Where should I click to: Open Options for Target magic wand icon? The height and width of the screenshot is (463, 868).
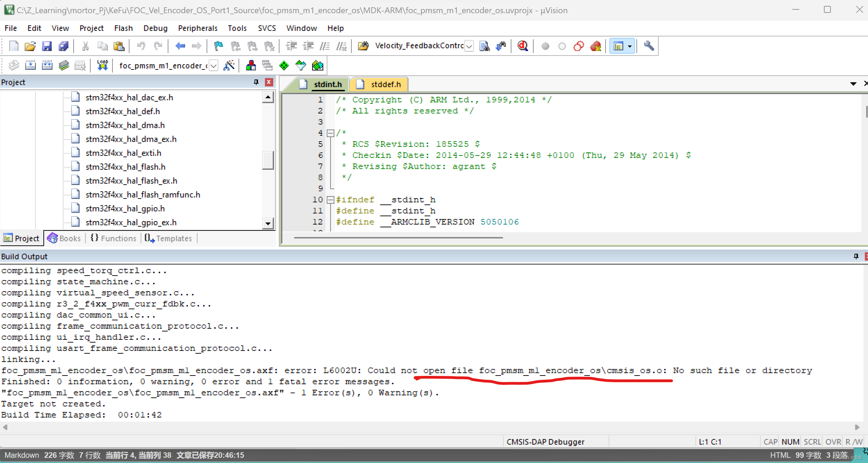[229, 65]
